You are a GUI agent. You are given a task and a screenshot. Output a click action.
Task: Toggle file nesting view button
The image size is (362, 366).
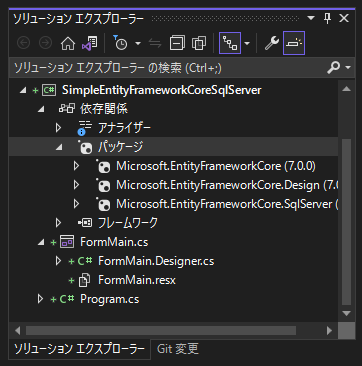click(x=230, y=43)
